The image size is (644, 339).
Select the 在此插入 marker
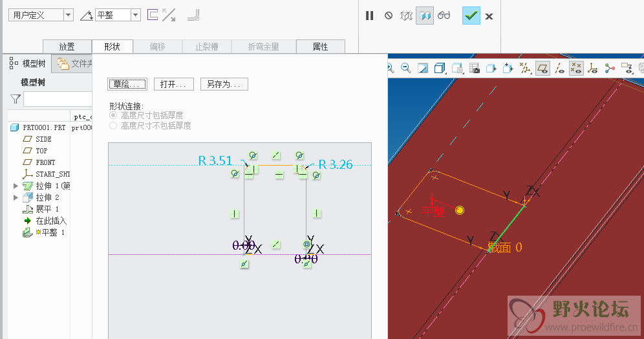45,221
